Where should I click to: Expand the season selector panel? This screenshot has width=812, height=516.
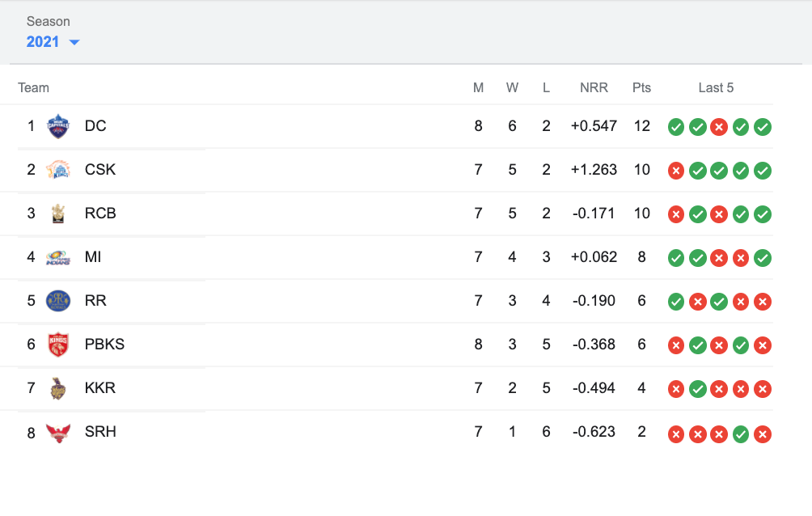click(53, 41)
